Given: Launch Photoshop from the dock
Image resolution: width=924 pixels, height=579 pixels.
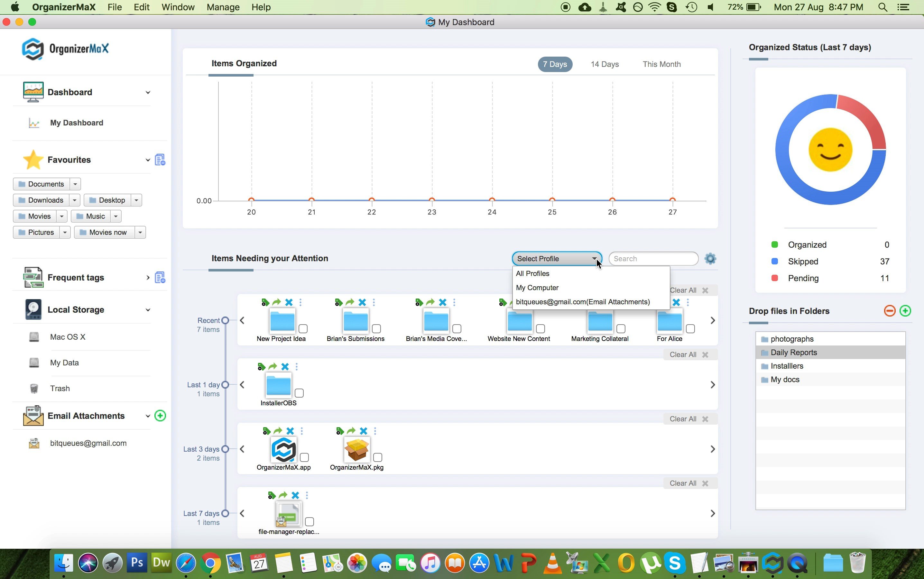Looking at the screenshot, I should [137, 563].
